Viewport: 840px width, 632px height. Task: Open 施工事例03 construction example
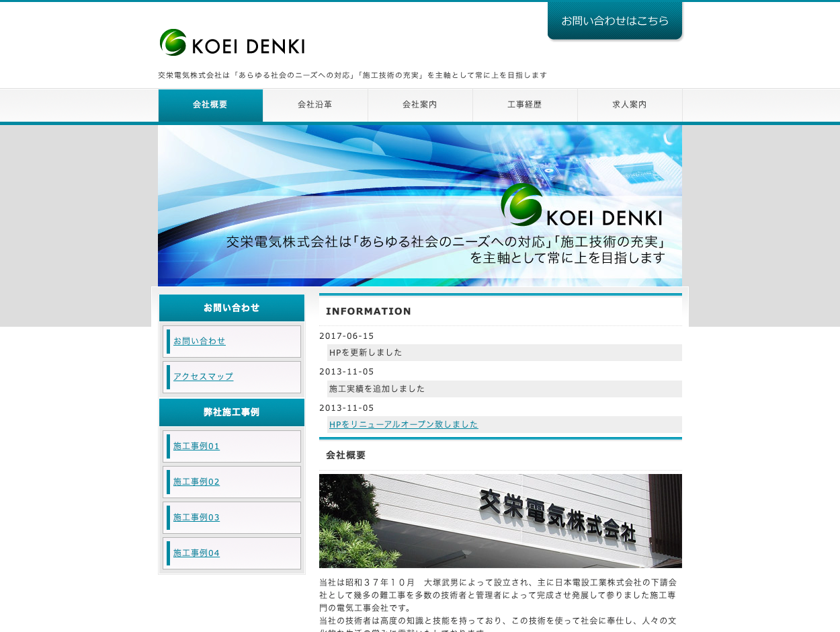point(196,517)
